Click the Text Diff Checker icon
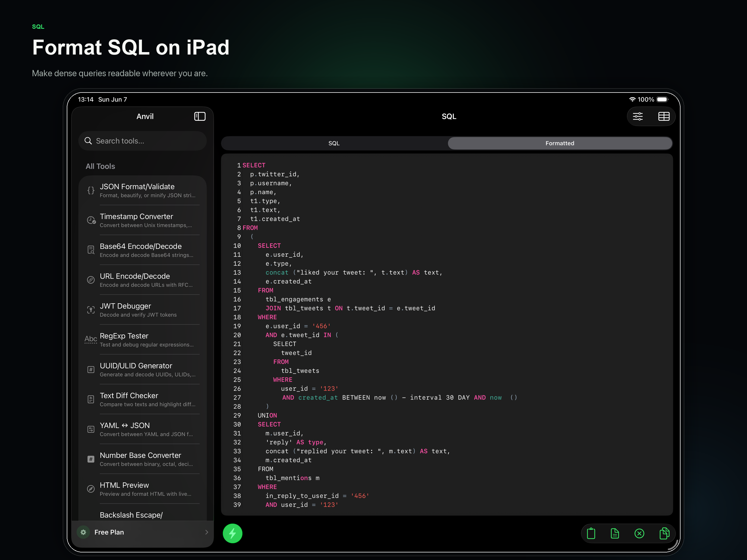The image size is (747, 560). [91, 399]
